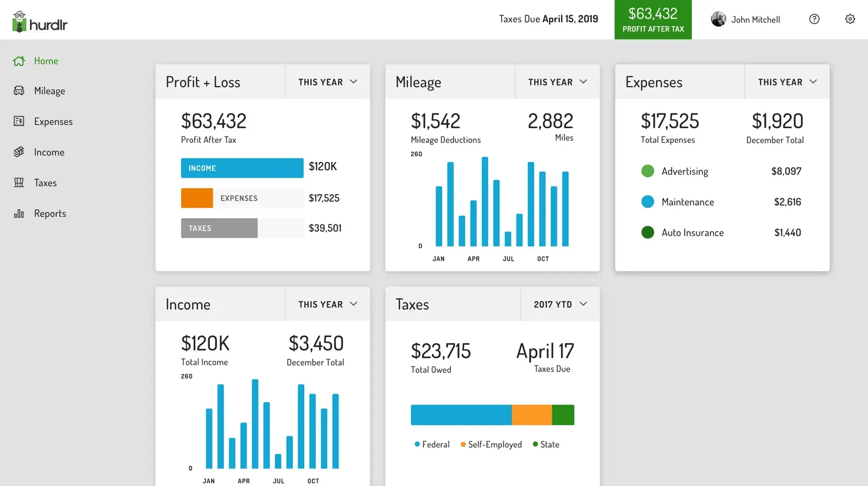Click the 2,882 Miles value
This screenshot has width=868, height=486.
coord(551,121)
